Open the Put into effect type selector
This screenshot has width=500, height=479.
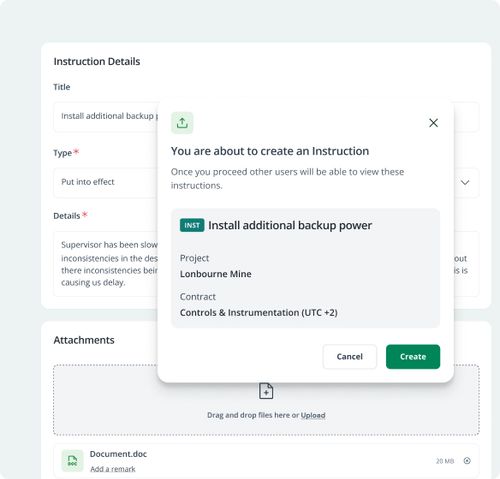coord(266,183)
